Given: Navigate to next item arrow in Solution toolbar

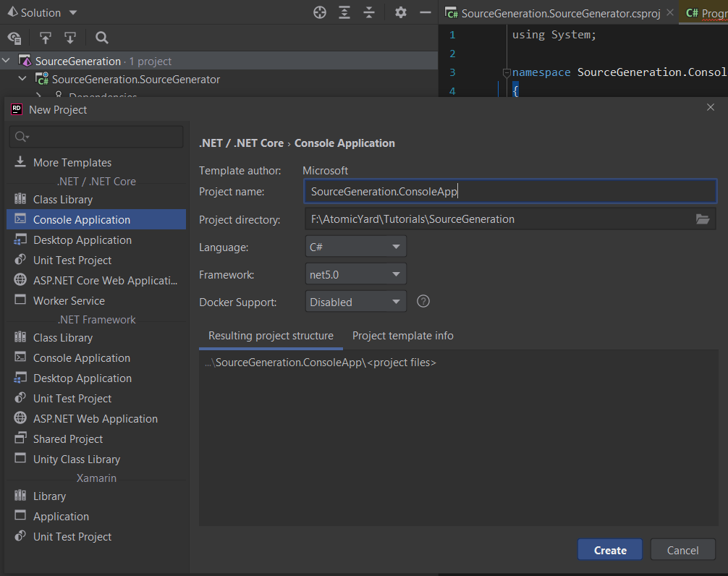Looking at the screenshot, I should pyautogui.click(x=70, y=38).
